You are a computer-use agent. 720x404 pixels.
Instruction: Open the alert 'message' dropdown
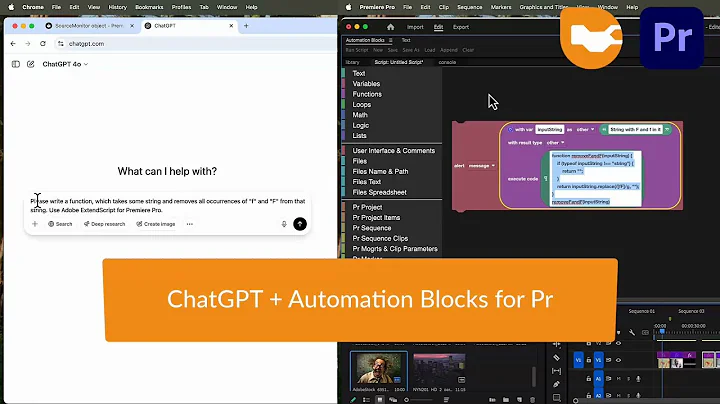(481, 166)
